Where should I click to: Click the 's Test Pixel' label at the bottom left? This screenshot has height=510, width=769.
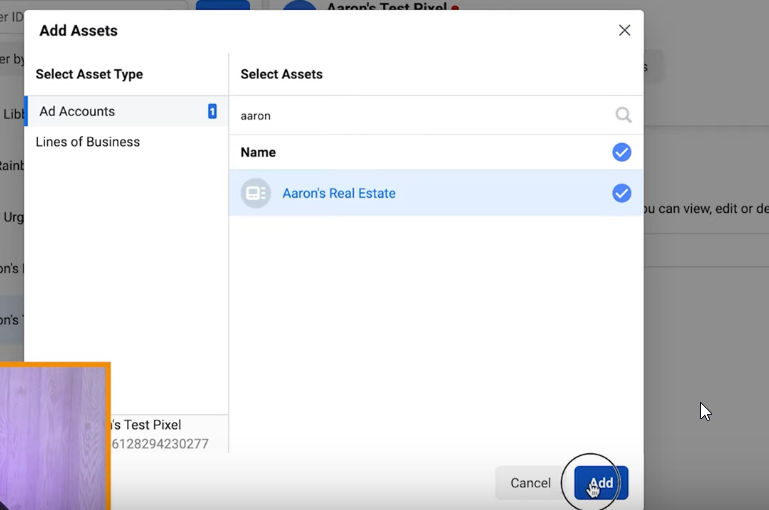tap(146, 425)
